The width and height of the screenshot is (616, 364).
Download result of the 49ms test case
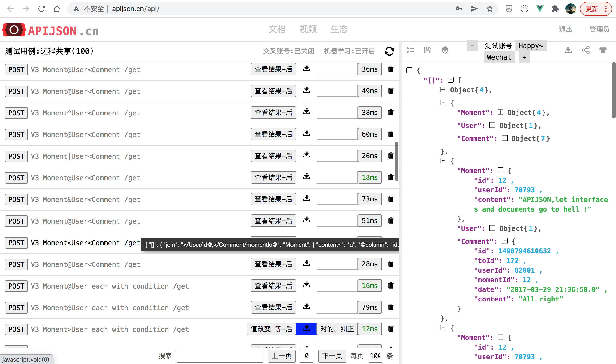coord(306,90)
